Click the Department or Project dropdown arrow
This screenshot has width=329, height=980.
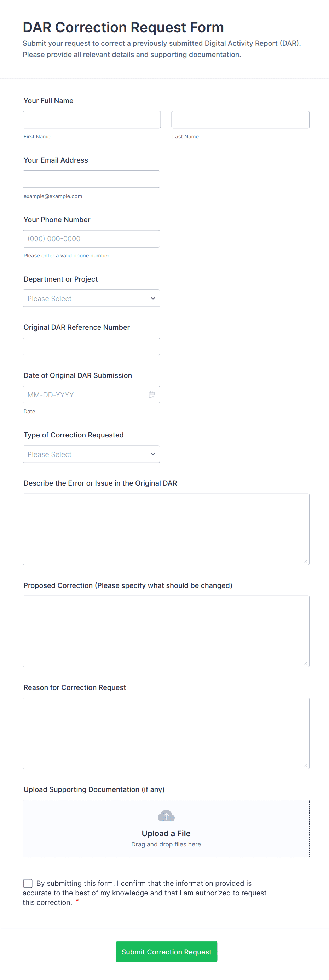pyautogui.click(x=153, y=298)
